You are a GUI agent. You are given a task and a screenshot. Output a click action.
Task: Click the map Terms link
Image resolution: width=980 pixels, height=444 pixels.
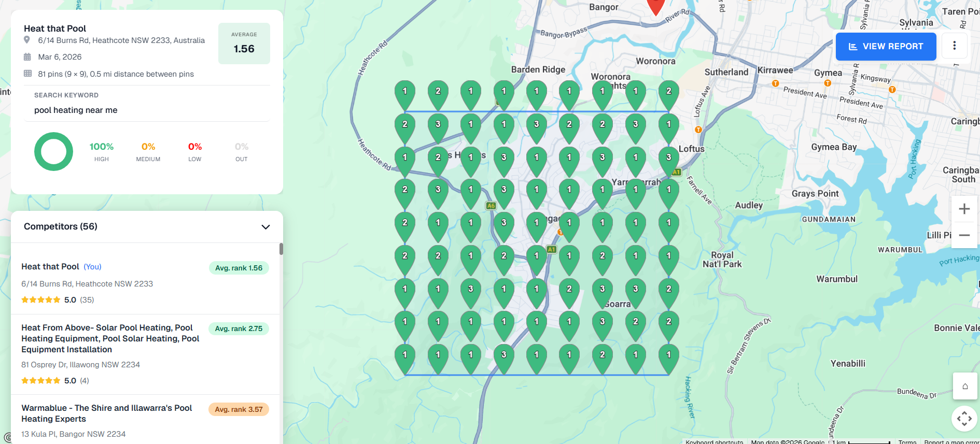[907, 441]
